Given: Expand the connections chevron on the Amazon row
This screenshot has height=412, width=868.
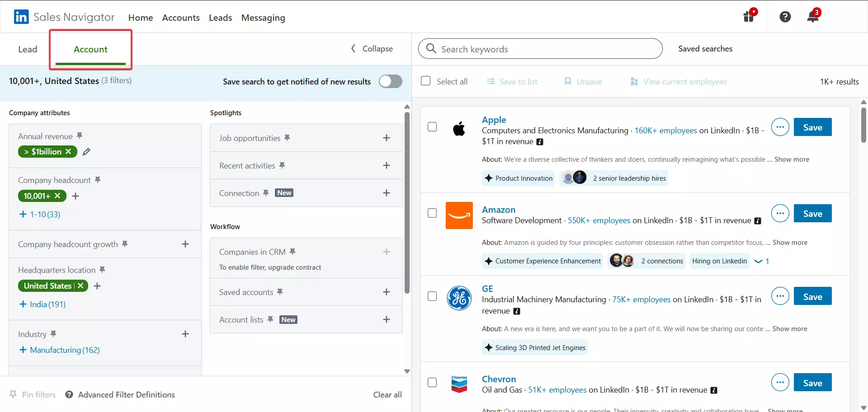Looking at the screenshot, I should coord(759,261).
